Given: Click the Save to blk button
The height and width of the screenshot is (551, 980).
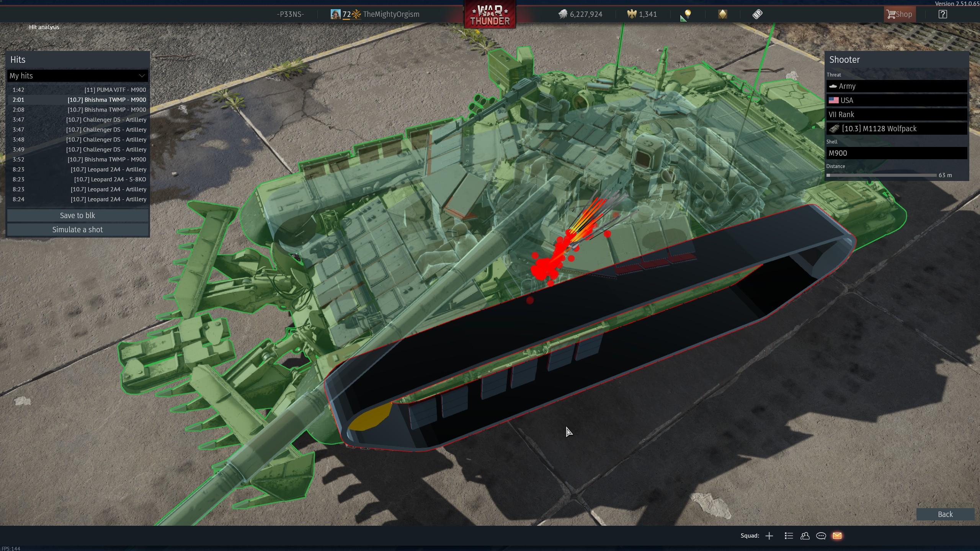Looking at the screenshot, I should 77,215.
